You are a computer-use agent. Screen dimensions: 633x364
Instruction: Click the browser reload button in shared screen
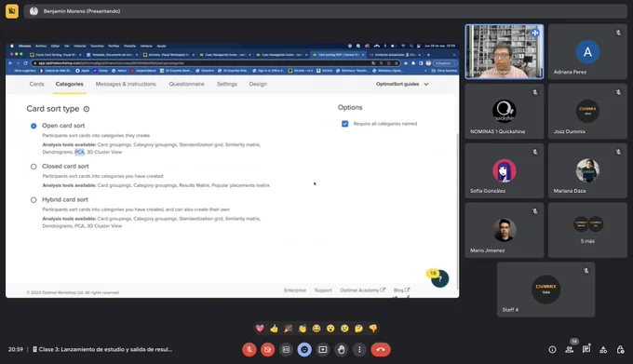tap(25, 63)
